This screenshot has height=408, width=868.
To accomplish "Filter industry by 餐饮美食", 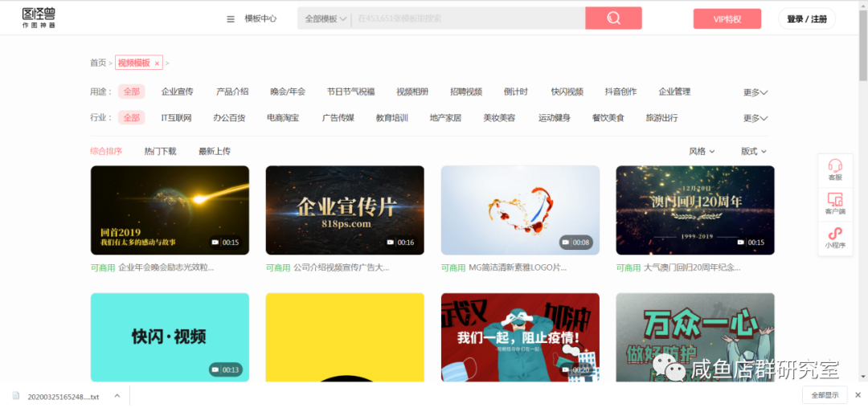I will (x=608, y=118).
